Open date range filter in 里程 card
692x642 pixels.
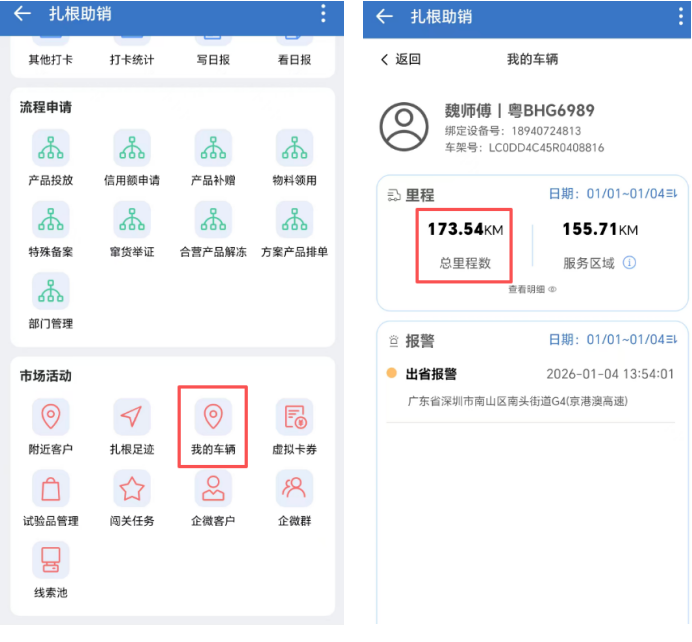(x=613, y=194)
